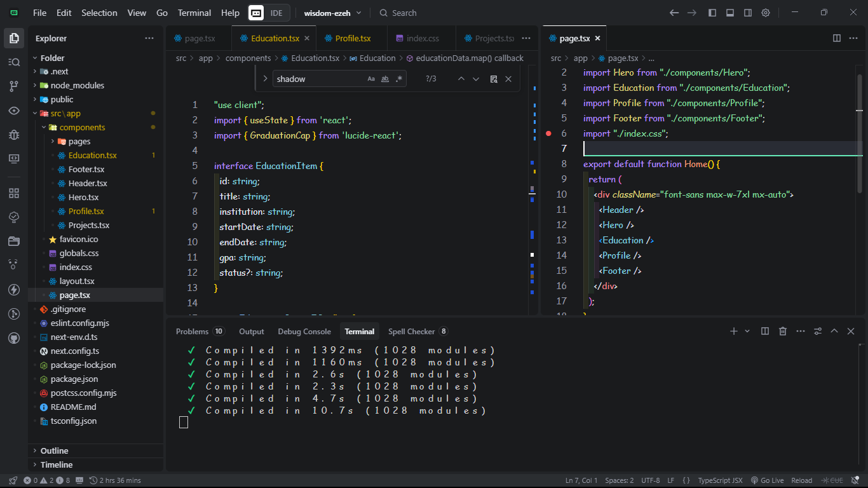Open the Terminal menu
Image resolution: width=868 pixels, height=488 pixels.
pos(194,12)
